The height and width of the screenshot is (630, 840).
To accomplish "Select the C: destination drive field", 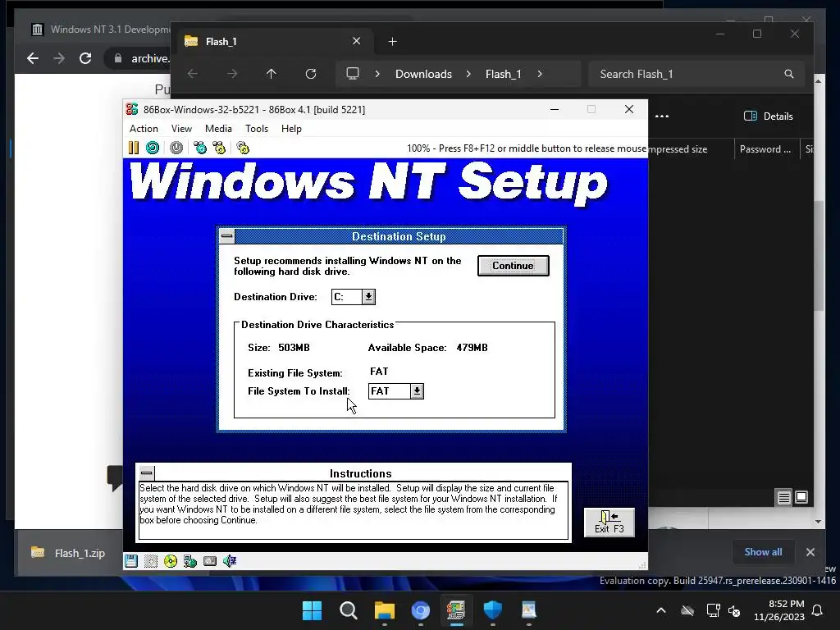I will tap(347, 297).
